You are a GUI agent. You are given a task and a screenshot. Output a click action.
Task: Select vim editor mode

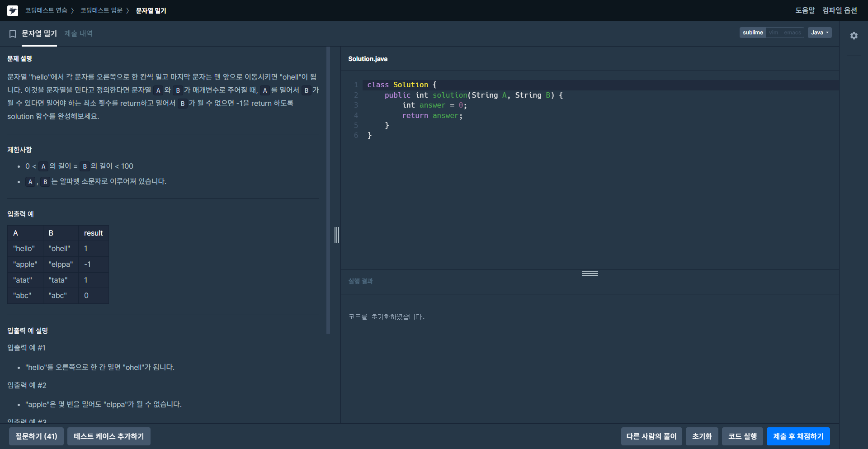point(774,33)
